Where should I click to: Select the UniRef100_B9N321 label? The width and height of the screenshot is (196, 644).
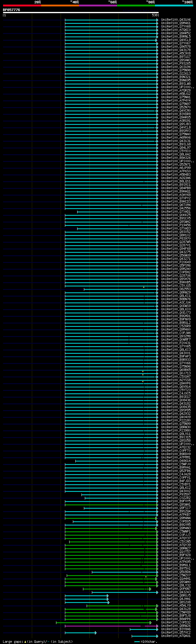176,77
